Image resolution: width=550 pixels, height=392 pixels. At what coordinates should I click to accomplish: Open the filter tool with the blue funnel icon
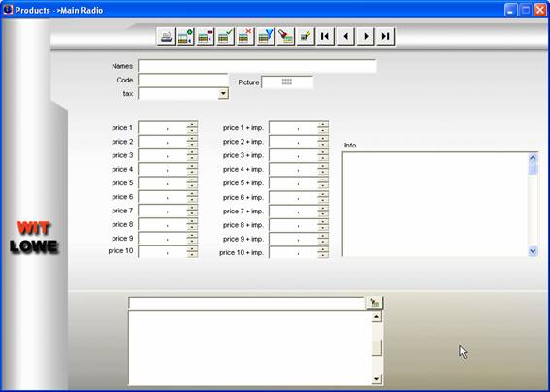point(266,36)
